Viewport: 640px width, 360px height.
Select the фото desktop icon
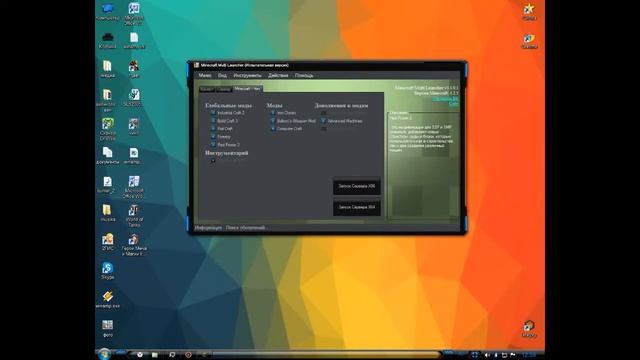click(107, 329)
